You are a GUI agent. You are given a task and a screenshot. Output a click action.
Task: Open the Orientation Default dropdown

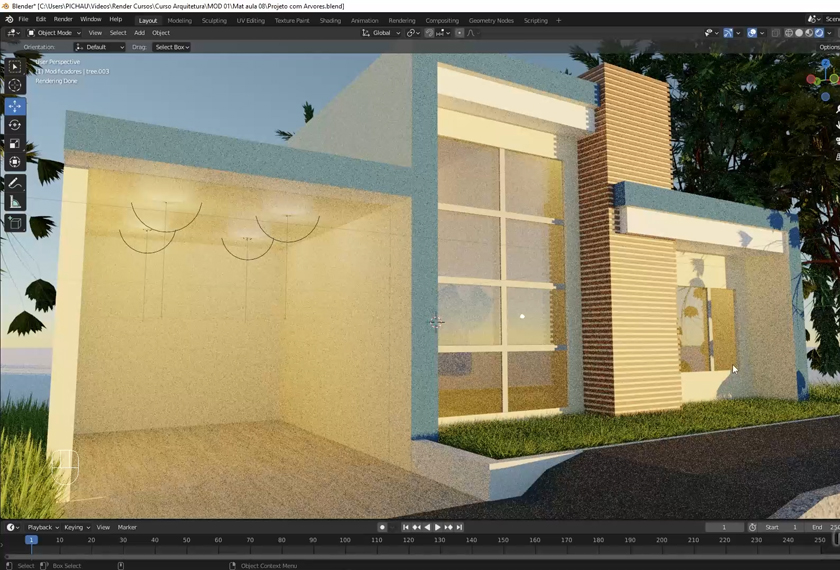[100, 47]
